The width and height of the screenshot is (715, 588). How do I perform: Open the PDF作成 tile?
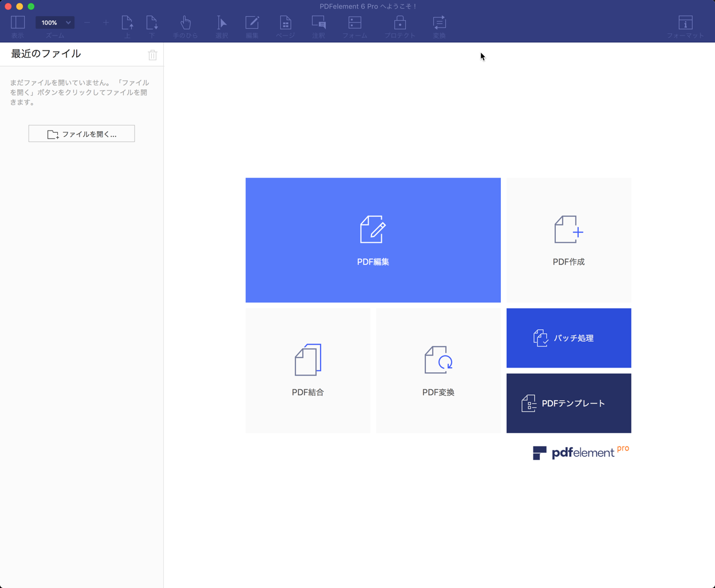[x=569, y=240]
